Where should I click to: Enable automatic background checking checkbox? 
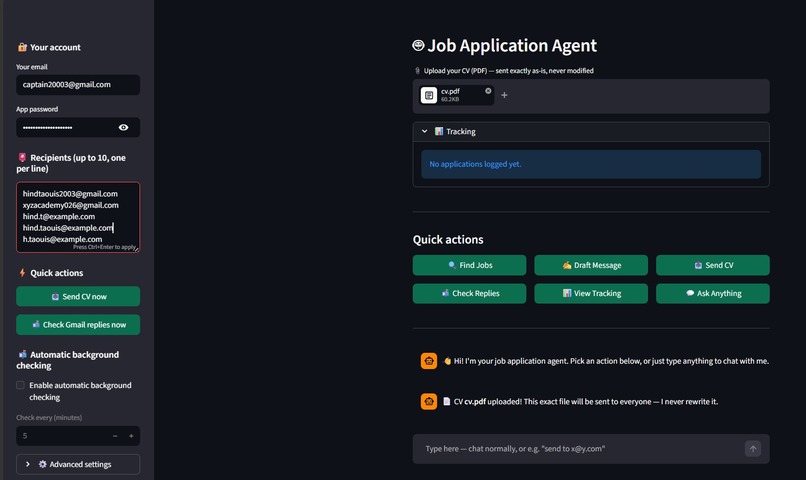click(x=21, y=385)
